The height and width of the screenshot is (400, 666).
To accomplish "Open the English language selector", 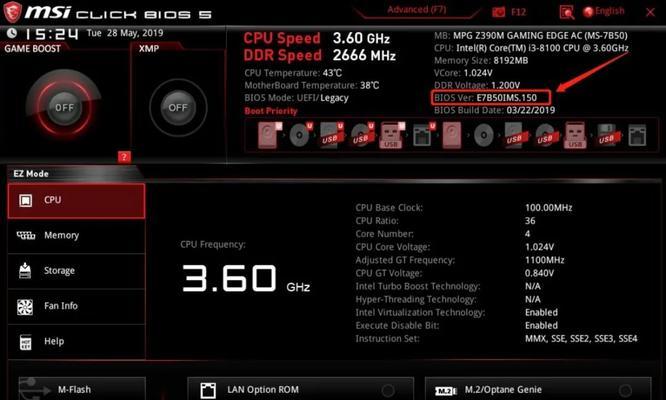I will coord(604,11).
